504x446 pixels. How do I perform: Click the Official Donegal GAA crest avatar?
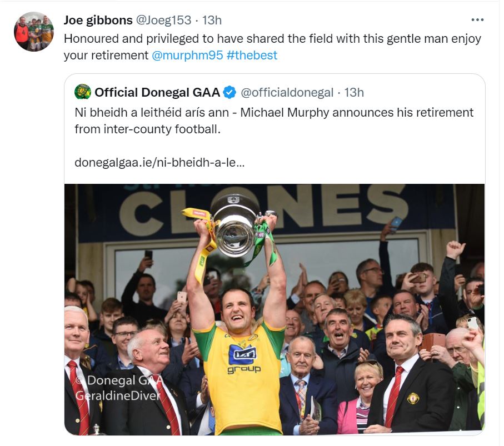83,92
